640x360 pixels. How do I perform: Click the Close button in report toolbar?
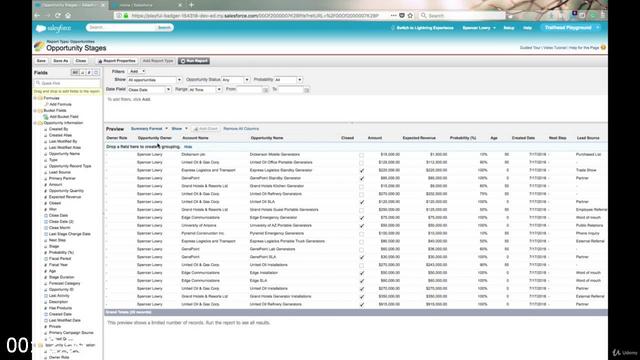[x=81, y=61]
